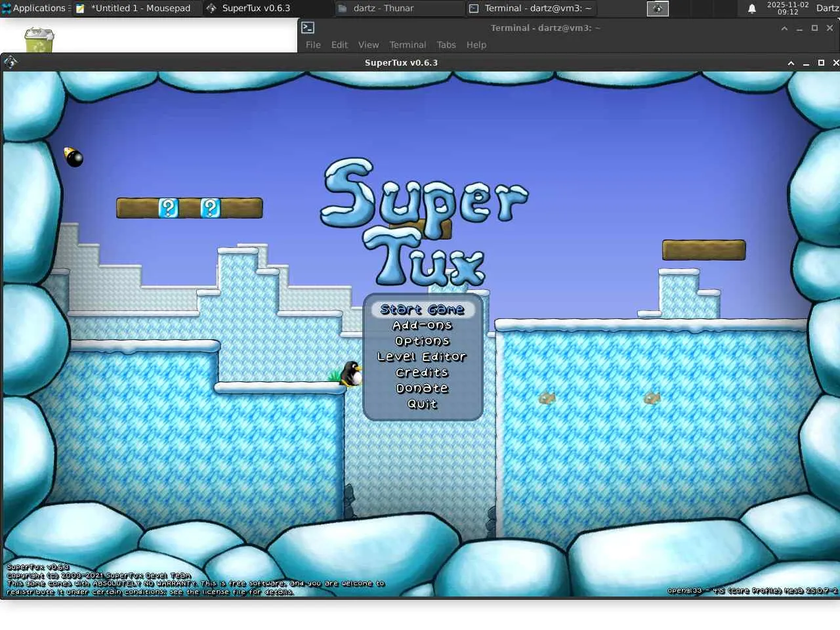Close the Terminal window

829,28
